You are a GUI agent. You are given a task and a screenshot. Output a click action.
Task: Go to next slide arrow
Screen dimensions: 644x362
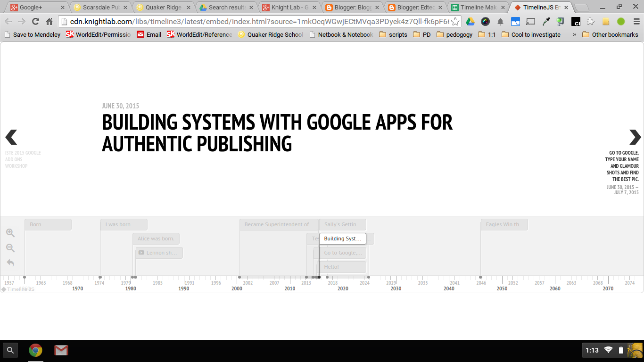coord(635,137)
